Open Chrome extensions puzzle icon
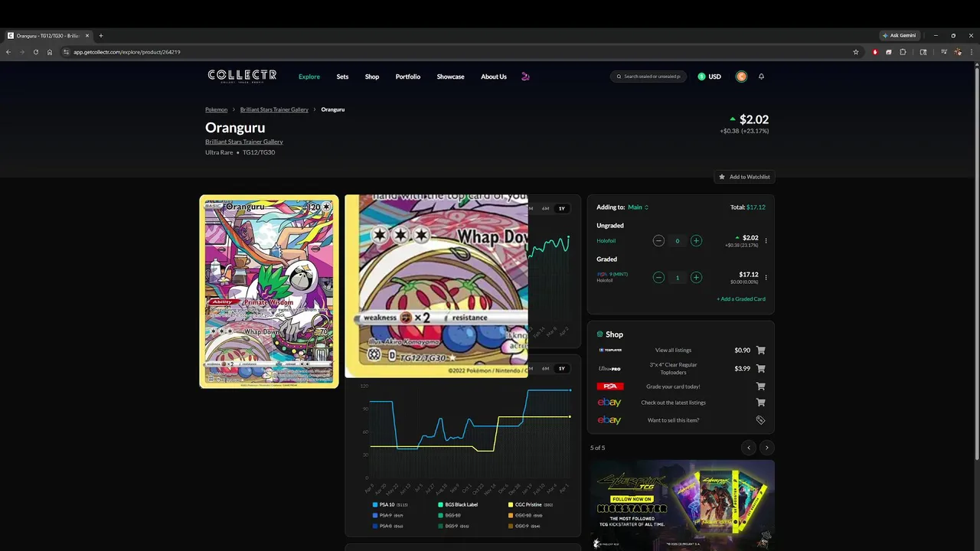980x551 pixels. (903, 52)
